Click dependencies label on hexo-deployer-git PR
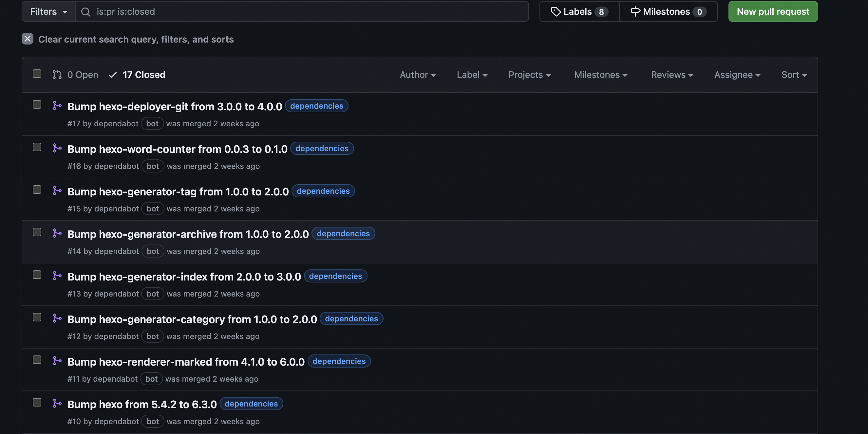Screen dimensions: 868x434 coord(316,106)
